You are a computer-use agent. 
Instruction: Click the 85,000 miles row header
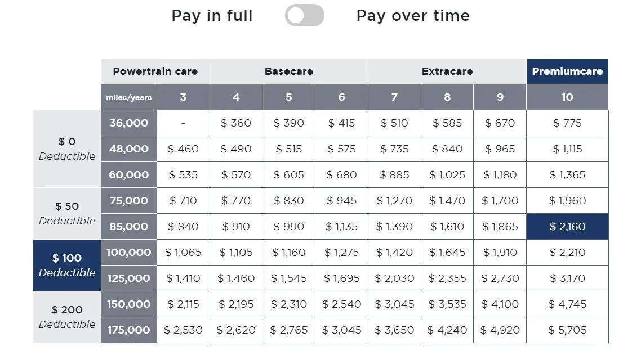(x=128, y=226)
